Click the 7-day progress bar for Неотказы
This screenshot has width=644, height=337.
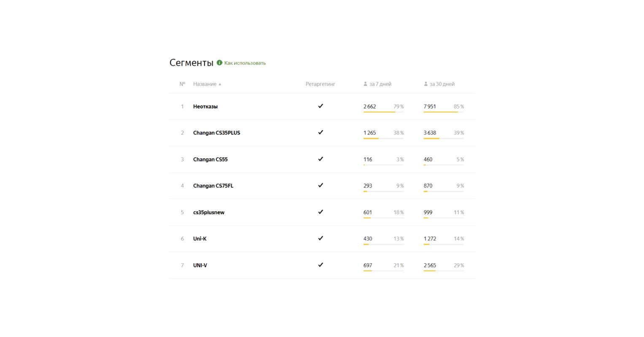[383, 112]
